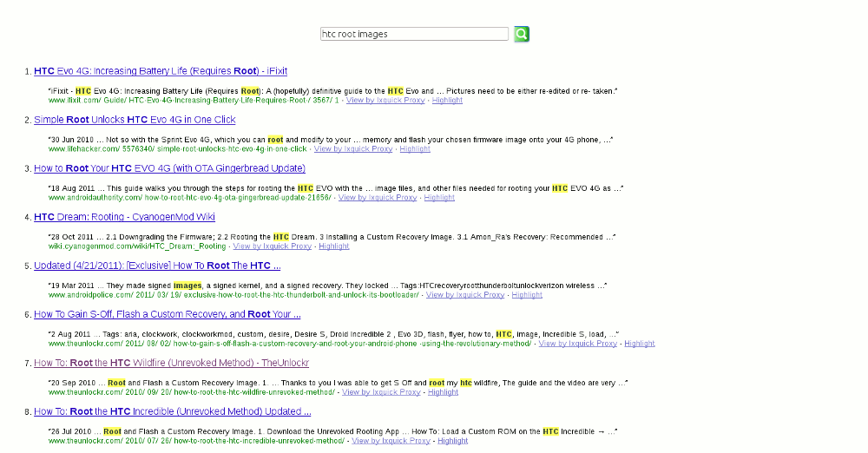View the Incredible result by Ixquick Proxy
868x453 pixels.
point(391,442)
